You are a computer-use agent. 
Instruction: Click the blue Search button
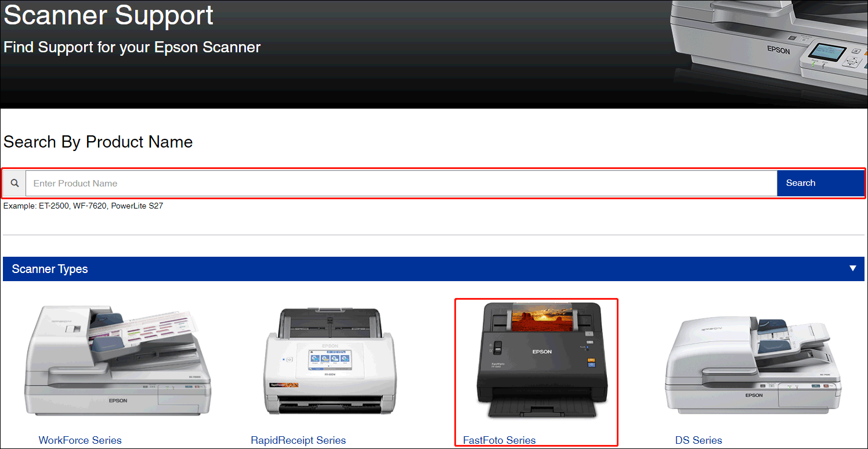(x=820, y=183)
